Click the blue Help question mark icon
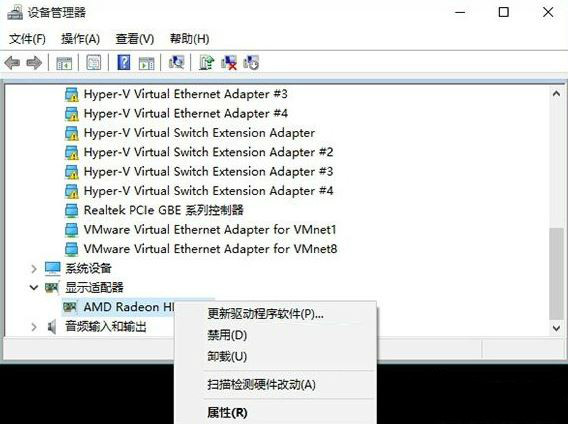Screen dimensions: 568x424 tap(124, 63)
